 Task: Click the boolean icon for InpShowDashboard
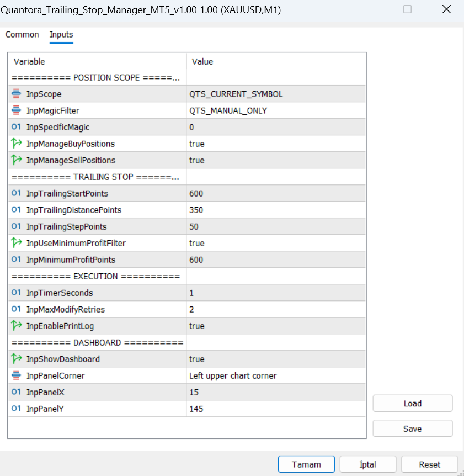(x=17, y=359)
